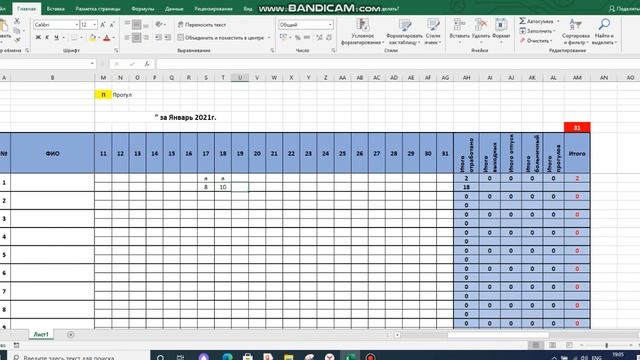The image size is (640, 360).
Task: Open the Рецензирование ribbon tab
Action: tap(213, 9)
